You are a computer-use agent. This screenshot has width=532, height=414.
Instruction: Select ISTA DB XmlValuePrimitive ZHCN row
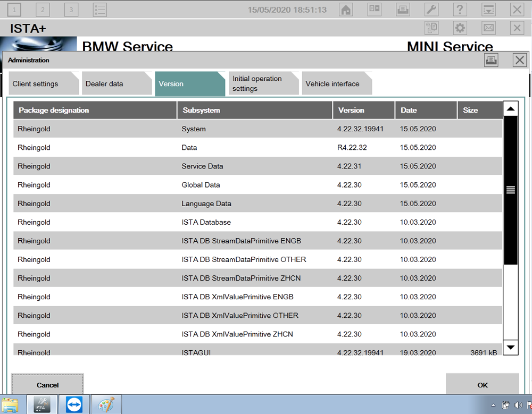click(x=258, y=334)
